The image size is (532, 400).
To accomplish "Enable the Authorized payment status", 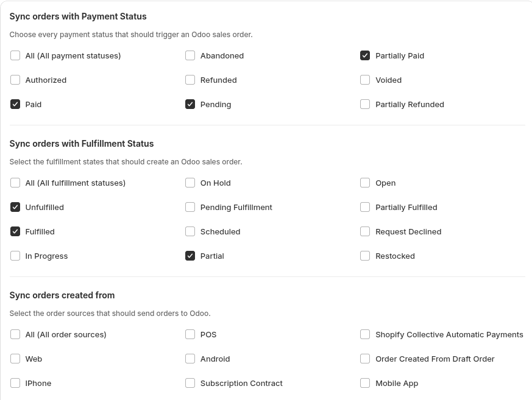I will pos(15,80).
